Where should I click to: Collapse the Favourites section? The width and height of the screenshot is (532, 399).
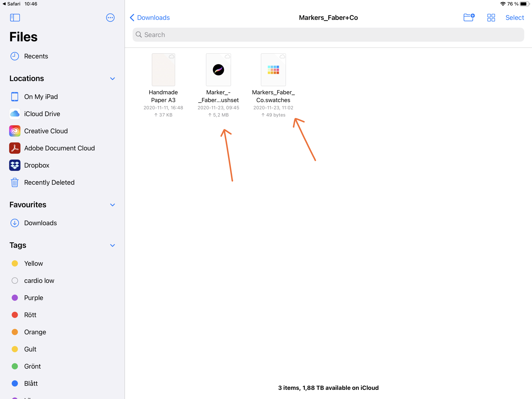tap(112, 205)
